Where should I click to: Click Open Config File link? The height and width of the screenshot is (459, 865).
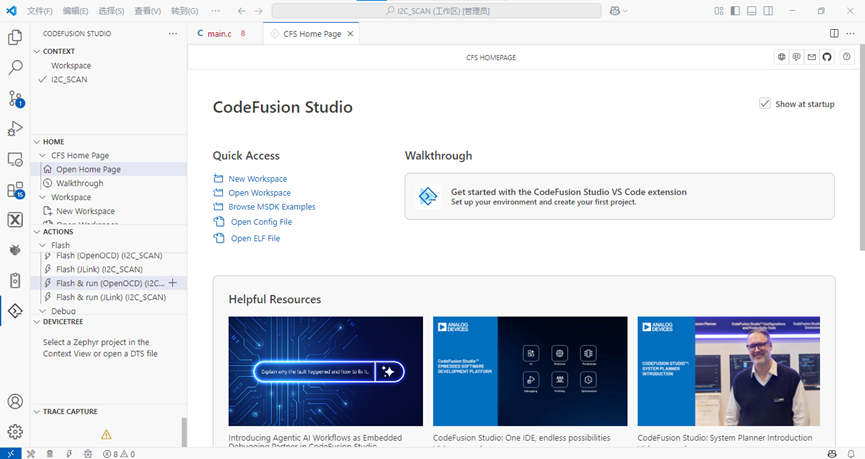point(261,222)
